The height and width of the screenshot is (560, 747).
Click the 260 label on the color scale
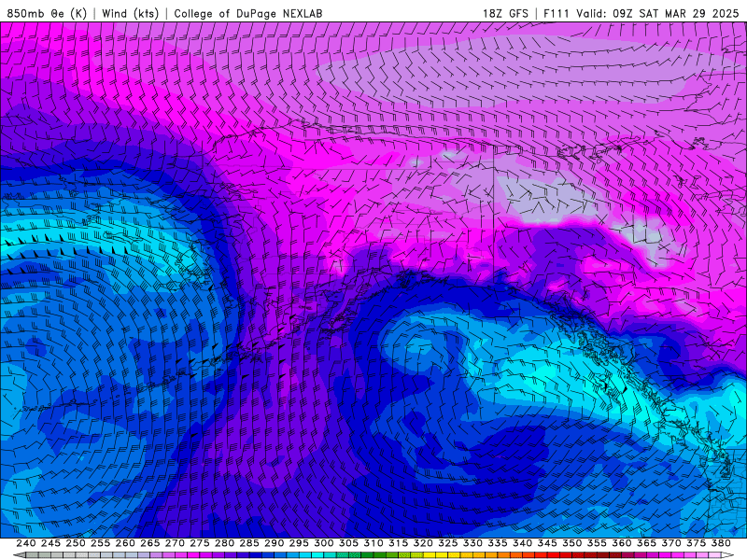coord(125,543)
